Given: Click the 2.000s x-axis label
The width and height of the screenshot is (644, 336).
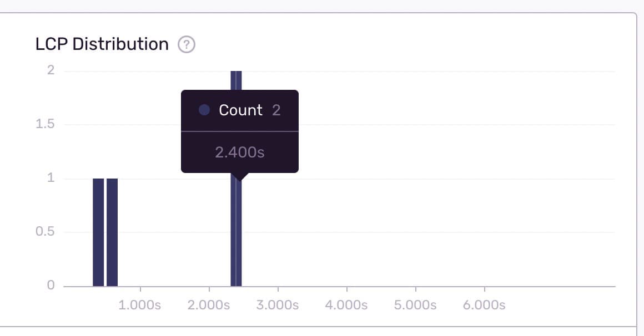Looking at the screenshot, I should click(209, 305).
